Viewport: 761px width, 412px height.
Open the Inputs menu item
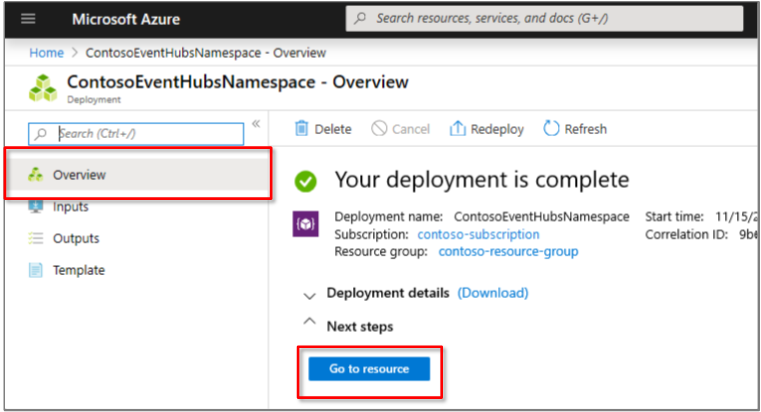(70, 207)
